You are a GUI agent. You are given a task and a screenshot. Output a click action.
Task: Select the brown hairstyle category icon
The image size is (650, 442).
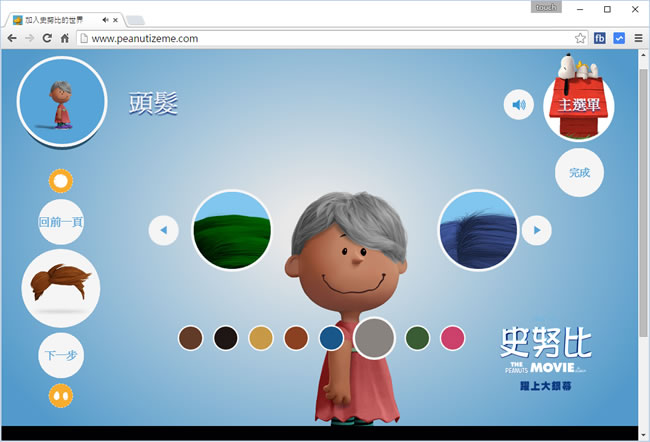point(61,289)
